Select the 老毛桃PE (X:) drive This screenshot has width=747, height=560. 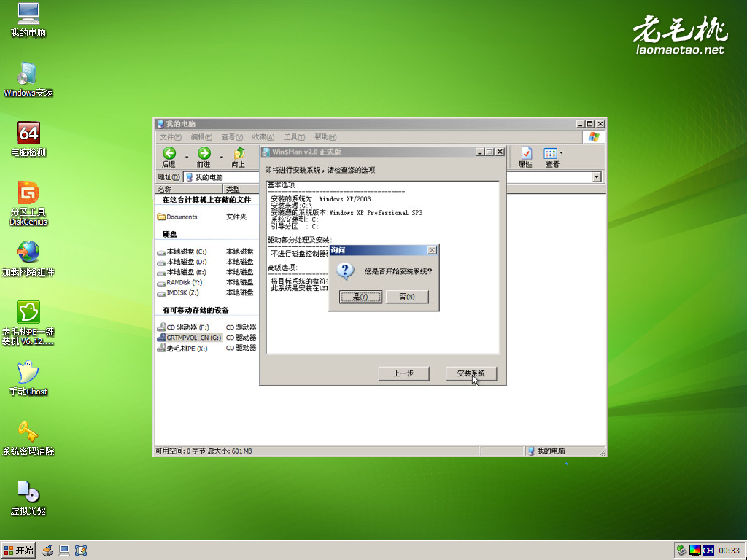182,349
